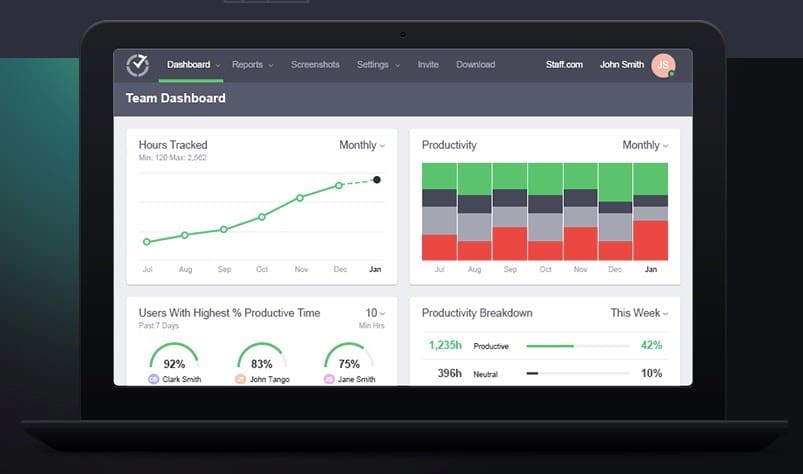Screen dimensions: 803x474
Task: Click the Jul point on Hours Tracked line
Action: [147, 242]
